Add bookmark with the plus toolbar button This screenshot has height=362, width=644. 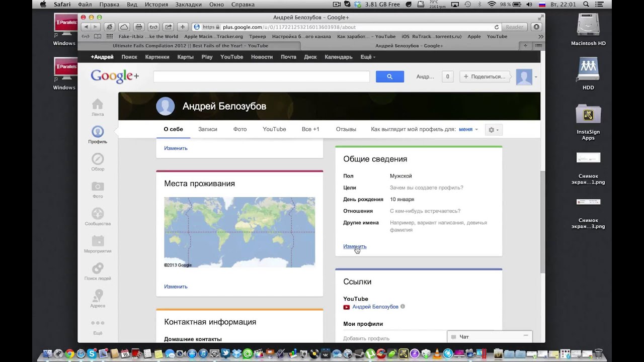183,27
